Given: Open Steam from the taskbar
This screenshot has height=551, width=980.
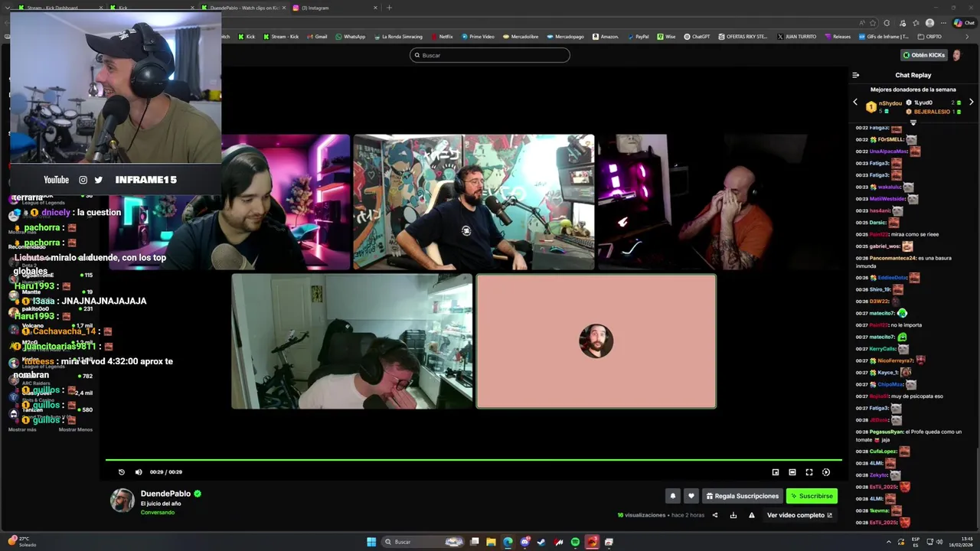Looking at the screenshot, I should click(x=541, y=542).
